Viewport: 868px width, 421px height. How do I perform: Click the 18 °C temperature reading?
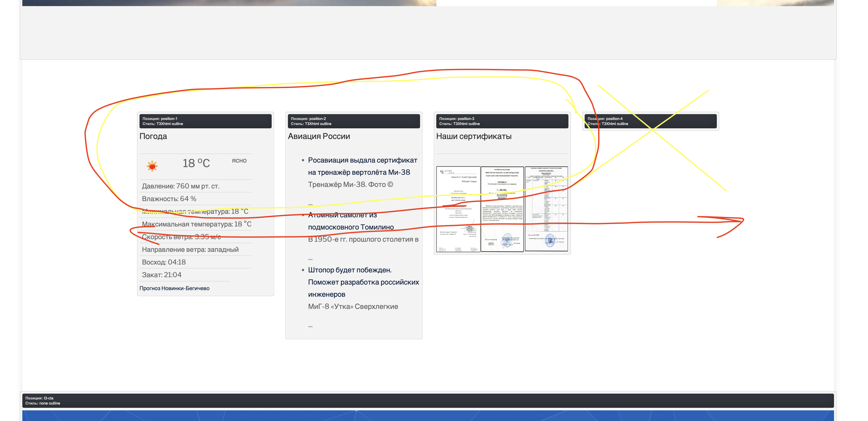(196, 163)
